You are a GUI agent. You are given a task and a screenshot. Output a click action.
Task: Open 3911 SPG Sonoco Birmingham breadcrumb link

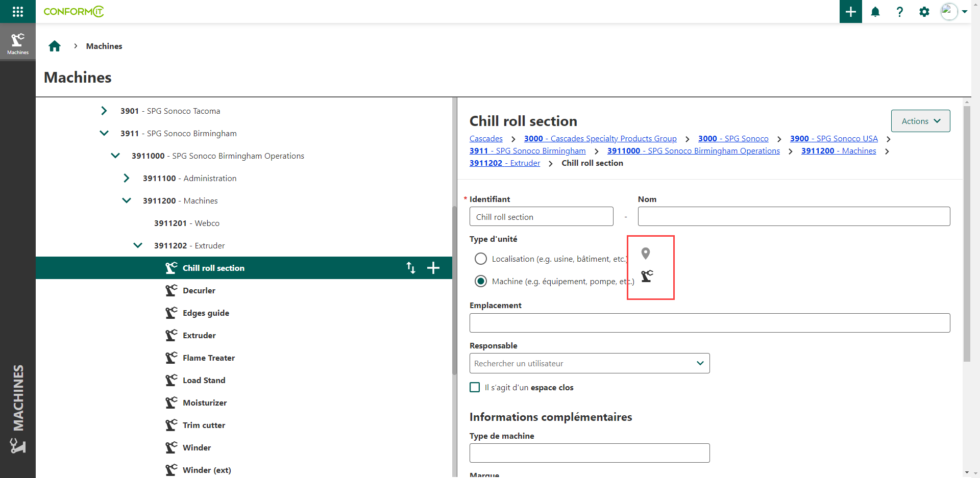528,151
